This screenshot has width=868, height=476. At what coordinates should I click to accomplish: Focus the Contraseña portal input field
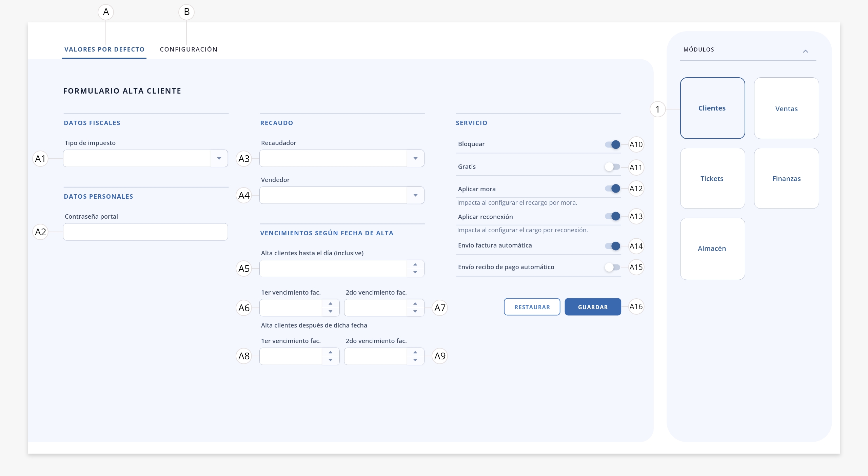tap(145, 232)
